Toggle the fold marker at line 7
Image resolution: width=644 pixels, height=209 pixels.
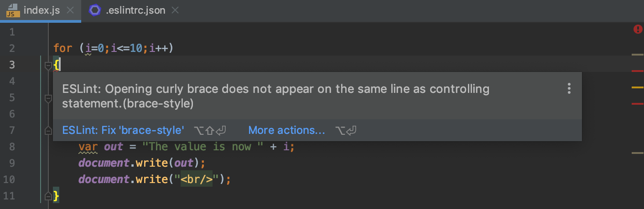tap(48, 131)
